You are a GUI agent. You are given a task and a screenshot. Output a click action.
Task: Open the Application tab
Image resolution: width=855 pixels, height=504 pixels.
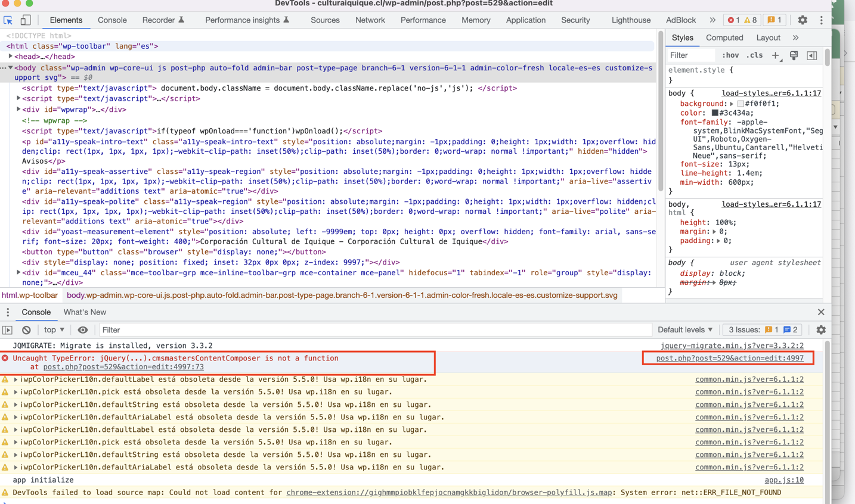tap(526, 20)
